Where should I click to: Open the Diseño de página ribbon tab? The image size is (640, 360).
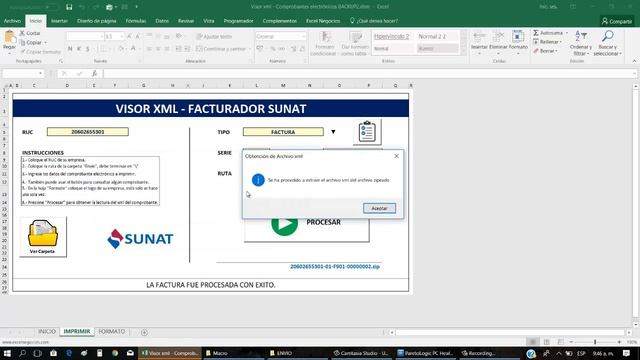coord(96,21)
